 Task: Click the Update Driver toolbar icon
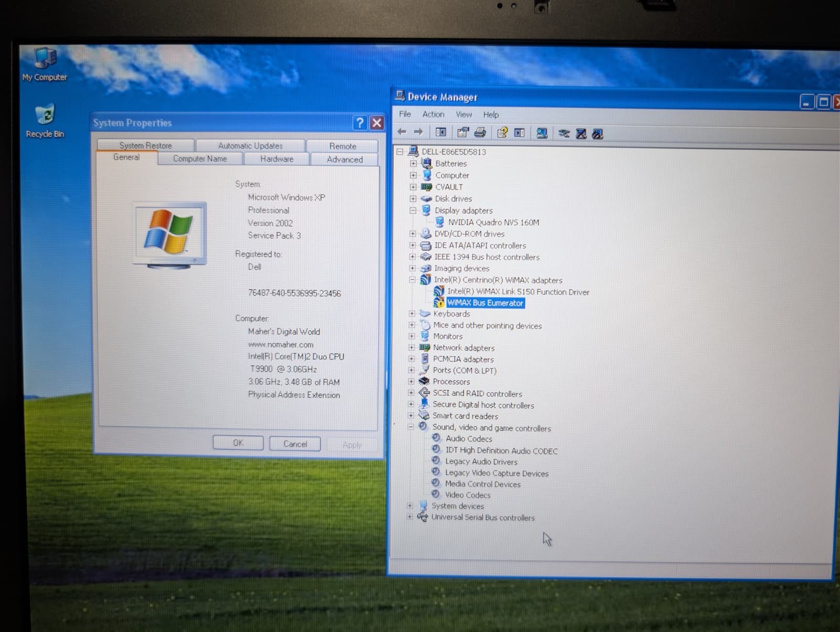(564, 134)
